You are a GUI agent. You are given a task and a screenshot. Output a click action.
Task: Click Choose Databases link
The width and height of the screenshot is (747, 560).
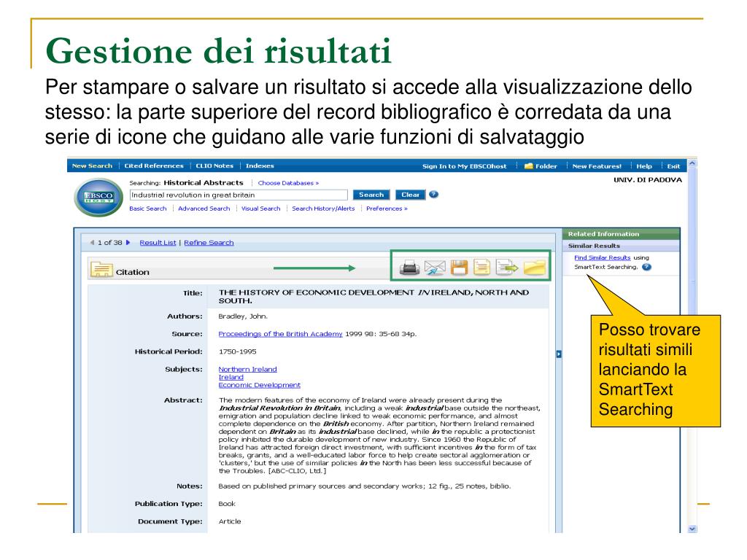tap(288, 183)
